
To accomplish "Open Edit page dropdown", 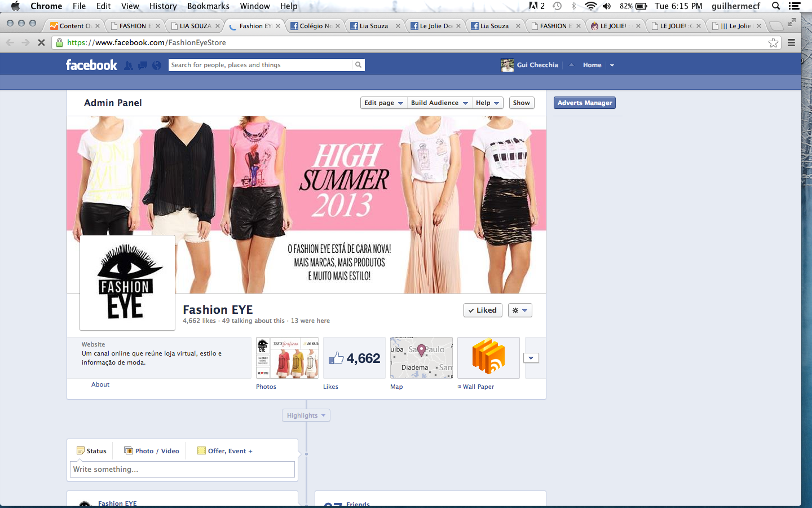I will pos(383,103).
